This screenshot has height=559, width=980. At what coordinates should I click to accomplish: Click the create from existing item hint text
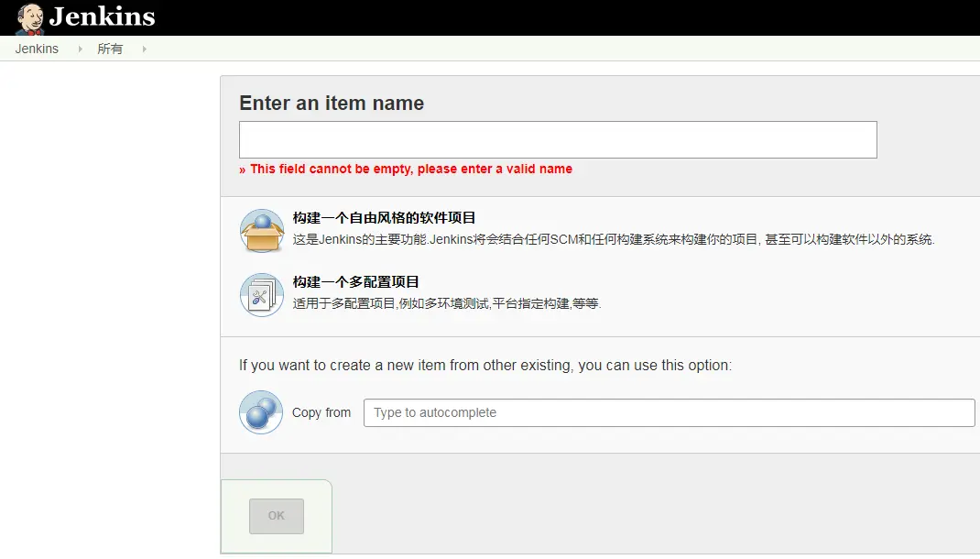point(485,365)
